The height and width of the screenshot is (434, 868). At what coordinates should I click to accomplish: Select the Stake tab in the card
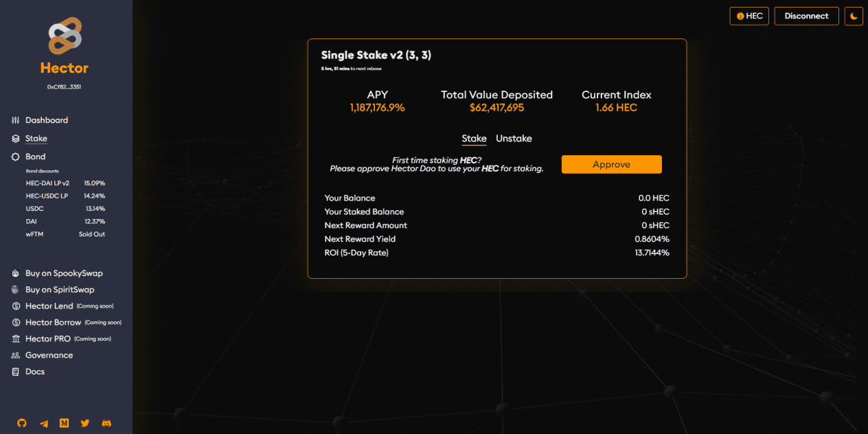pos(474,139)
